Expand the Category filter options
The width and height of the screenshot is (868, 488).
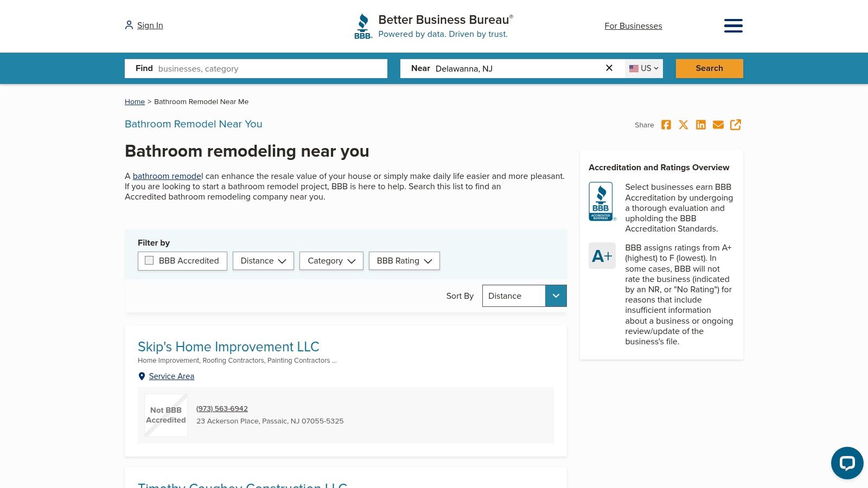point(331,261)
